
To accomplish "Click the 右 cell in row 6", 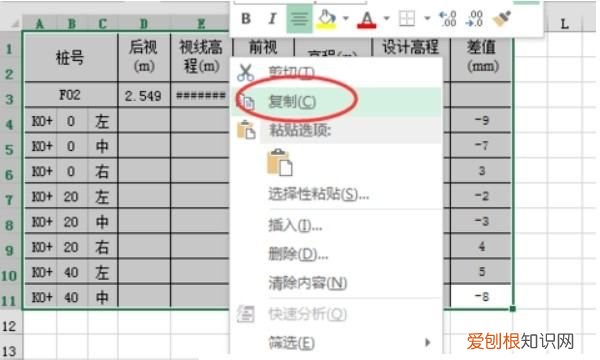I will point(103,171).
